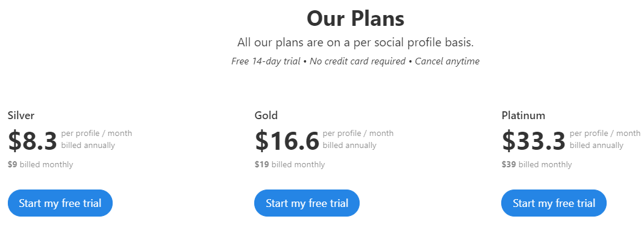Click the $16.6 Gold price
This screenshot has width=644, height=225.
[287, 141]
